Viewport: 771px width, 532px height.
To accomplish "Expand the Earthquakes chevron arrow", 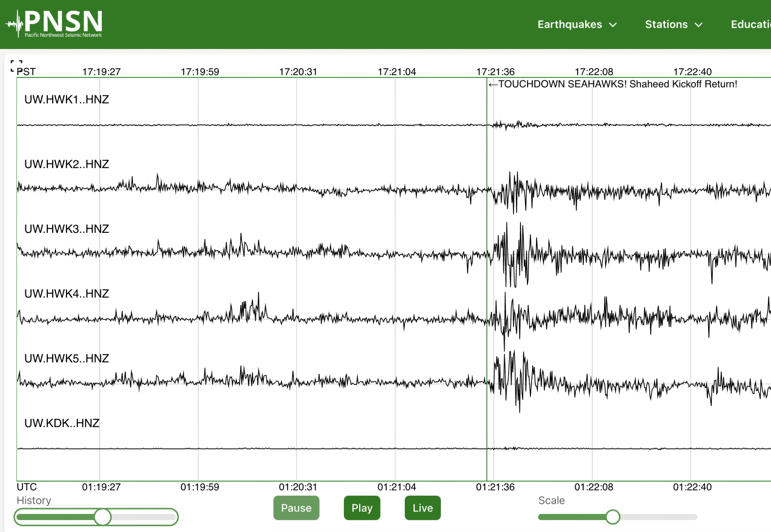I will [613, 25].
